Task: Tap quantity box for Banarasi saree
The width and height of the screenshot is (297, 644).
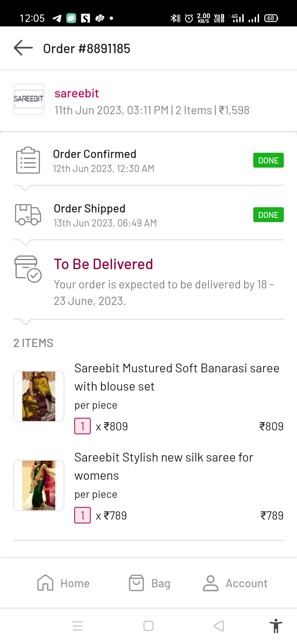Action: (x=82, y=426)
